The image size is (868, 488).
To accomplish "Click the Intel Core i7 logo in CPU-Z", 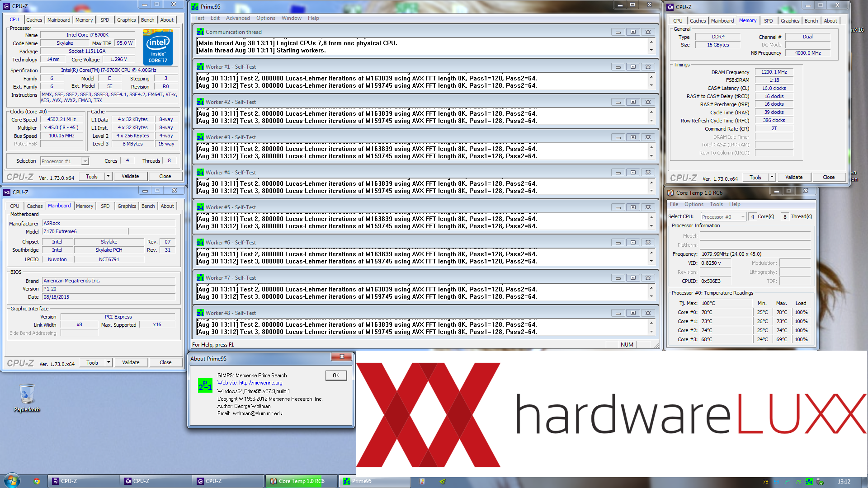I will [x=158, y=47].
